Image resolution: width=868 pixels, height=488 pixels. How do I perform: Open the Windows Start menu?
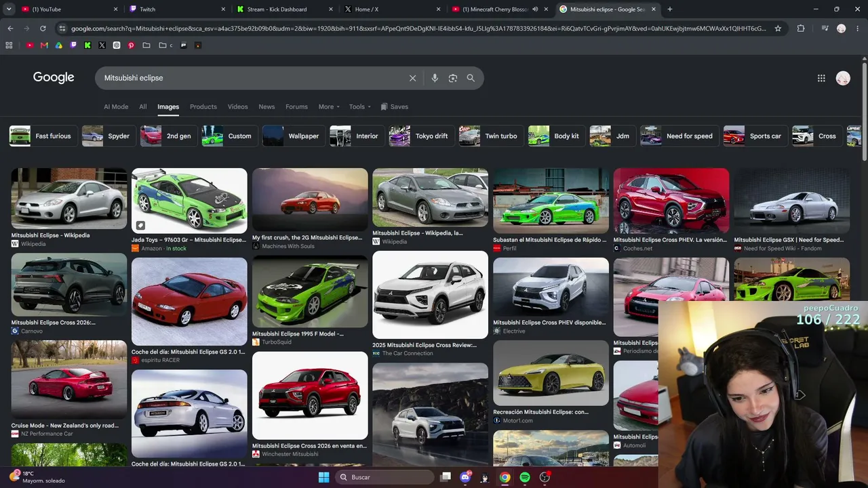click(x=324, y=477)
